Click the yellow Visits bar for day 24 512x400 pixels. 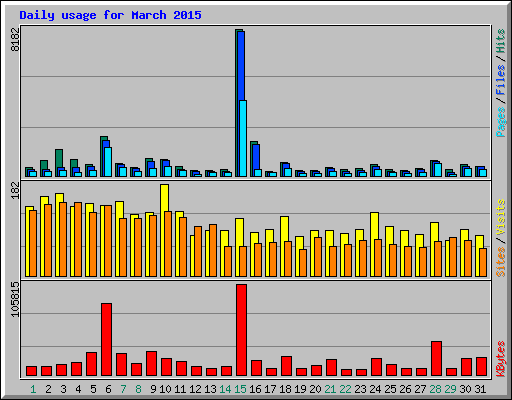(x=374, y=226)
